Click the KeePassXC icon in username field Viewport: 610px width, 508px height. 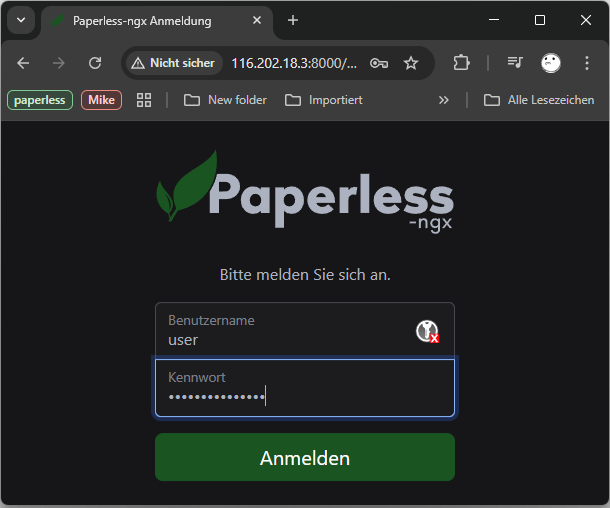tap(427, 332)
